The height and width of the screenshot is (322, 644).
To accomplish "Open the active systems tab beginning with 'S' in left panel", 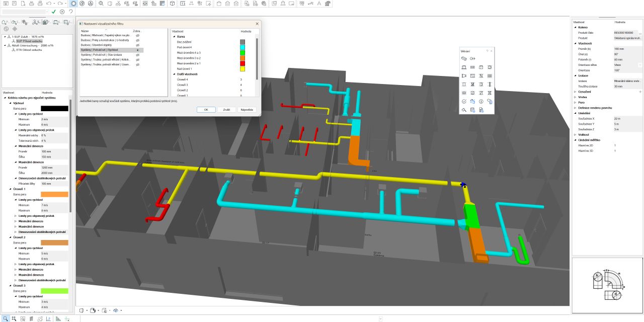I will [x=37, y=22].
